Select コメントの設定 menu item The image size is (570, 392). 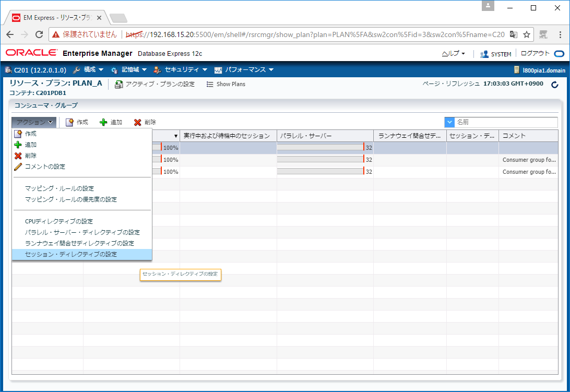click(82, 166)
